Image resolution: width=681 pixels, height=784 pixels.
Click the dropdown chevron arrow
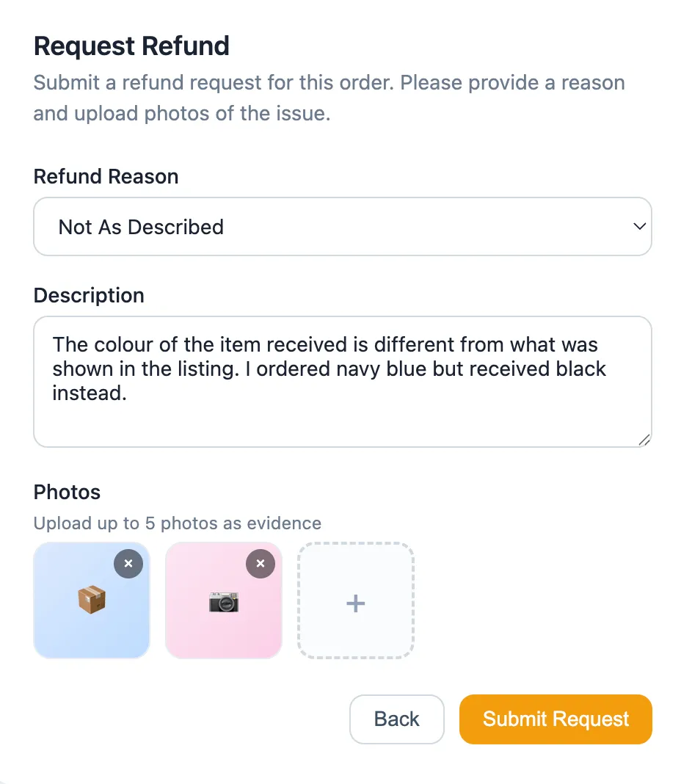coord(639,227)
